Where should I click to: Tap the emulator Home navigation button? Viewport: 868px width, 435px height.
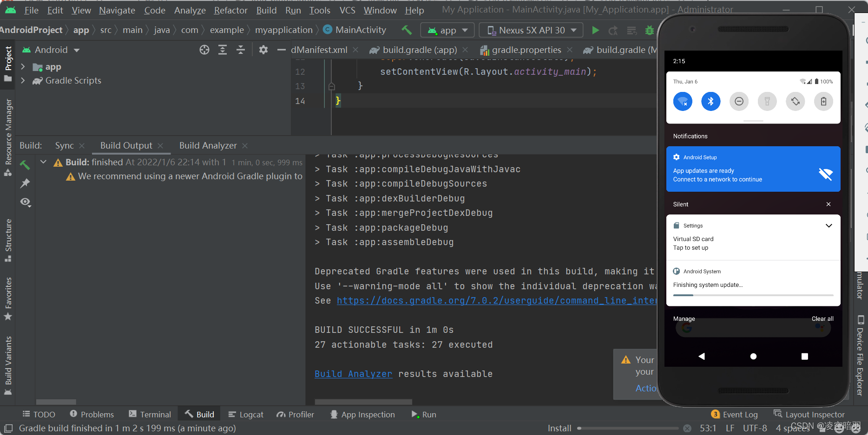(753, 356)
